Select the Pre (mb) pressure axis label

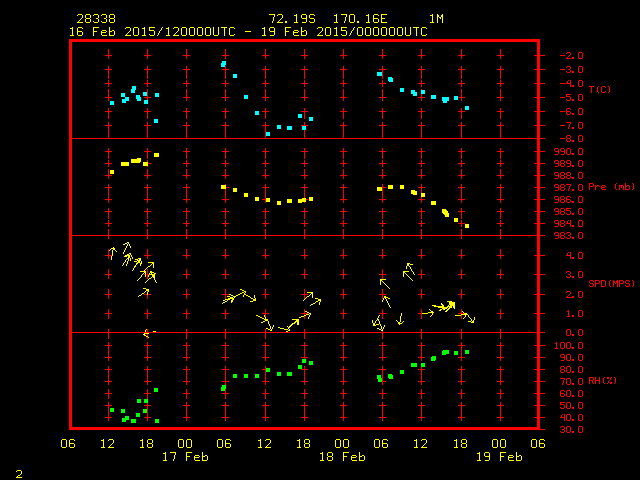[611, 187]
